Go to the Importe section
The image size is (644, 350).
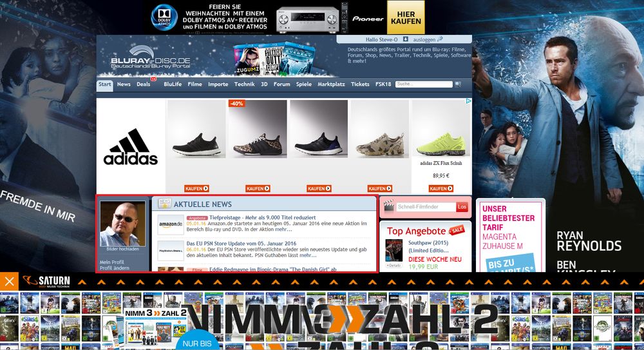[x=218, y=84]
